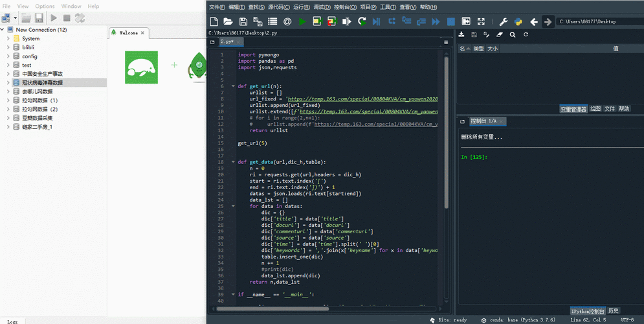The height and width of the screenshot is (324, 644).
Task: Expand the test database node
Action: (8, 65)
